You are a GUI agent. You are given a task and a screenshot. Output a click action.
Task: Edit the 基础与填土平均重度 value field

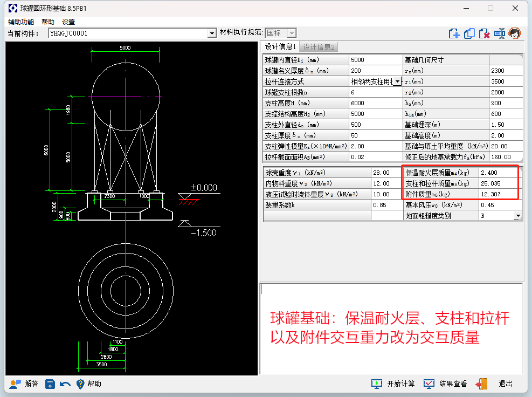click(506, 146)
